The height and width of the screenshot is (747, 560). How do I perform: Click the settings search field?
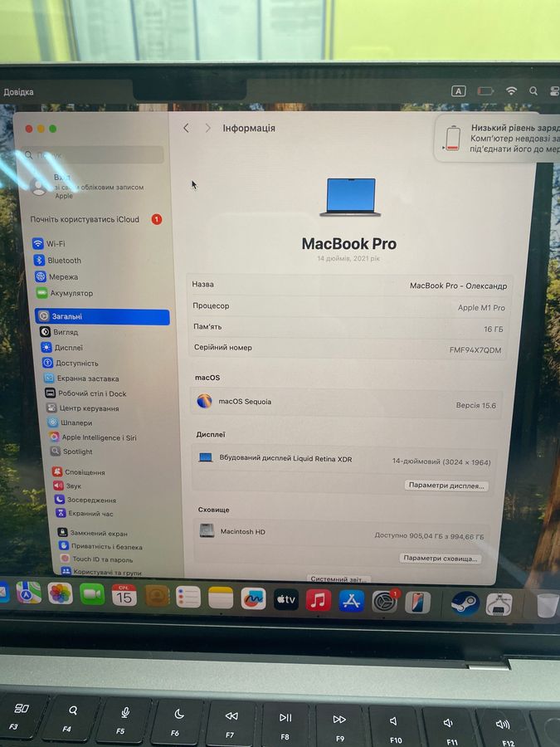pos(93,155)
